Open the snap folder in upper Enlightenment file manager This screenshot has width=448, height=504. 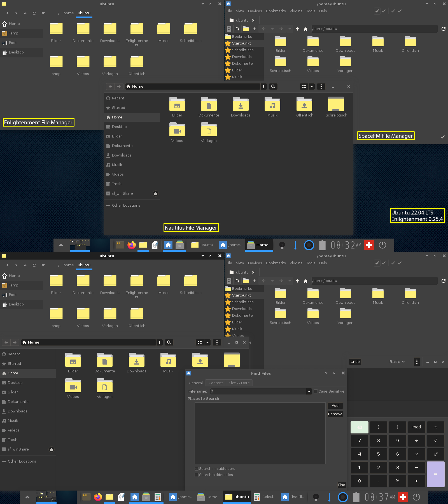coord(56,66)
